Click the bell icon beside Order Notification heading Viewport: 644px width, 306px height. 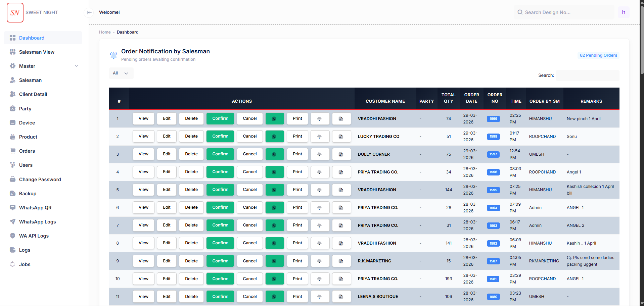point(113,55)
